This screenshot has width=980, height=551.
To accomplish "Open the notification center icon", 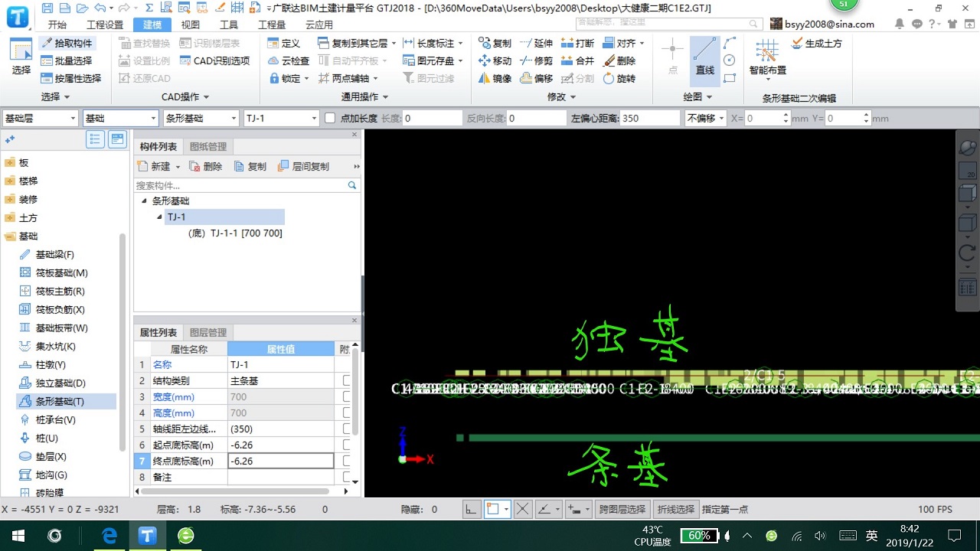I will 954,536.
